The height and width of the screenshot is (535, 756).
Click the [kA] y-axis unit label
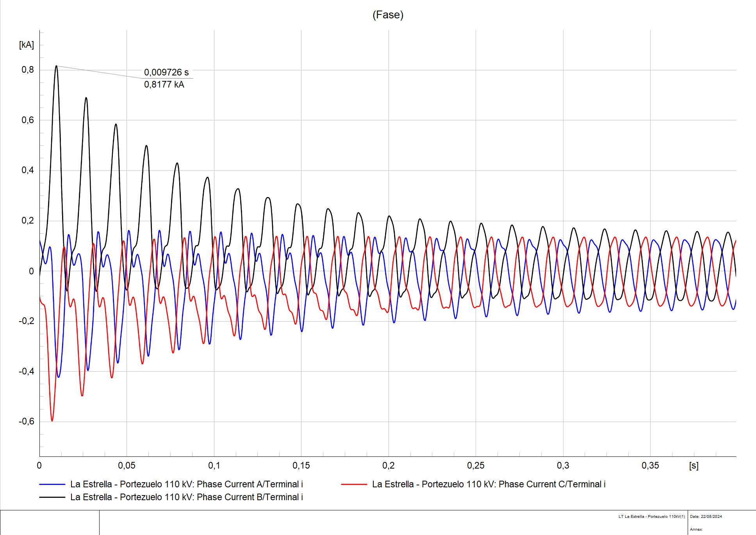27,45
